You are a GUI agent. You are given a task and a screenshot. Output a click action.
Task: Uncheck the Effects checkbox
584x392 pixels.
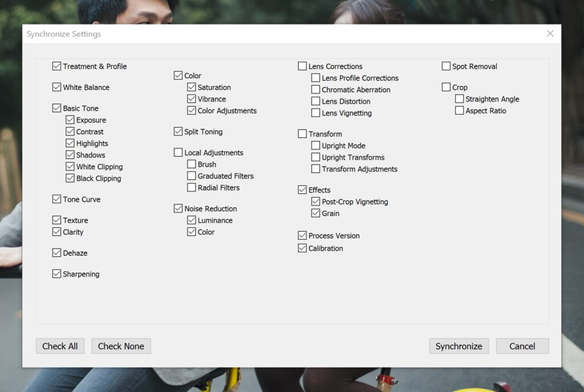(302, 190)
